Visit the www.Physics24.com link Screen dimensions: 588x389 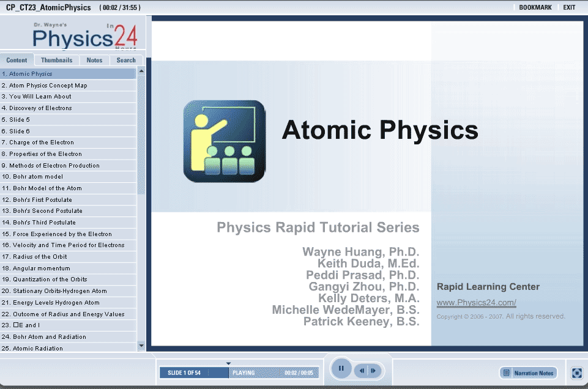point(476,303)
